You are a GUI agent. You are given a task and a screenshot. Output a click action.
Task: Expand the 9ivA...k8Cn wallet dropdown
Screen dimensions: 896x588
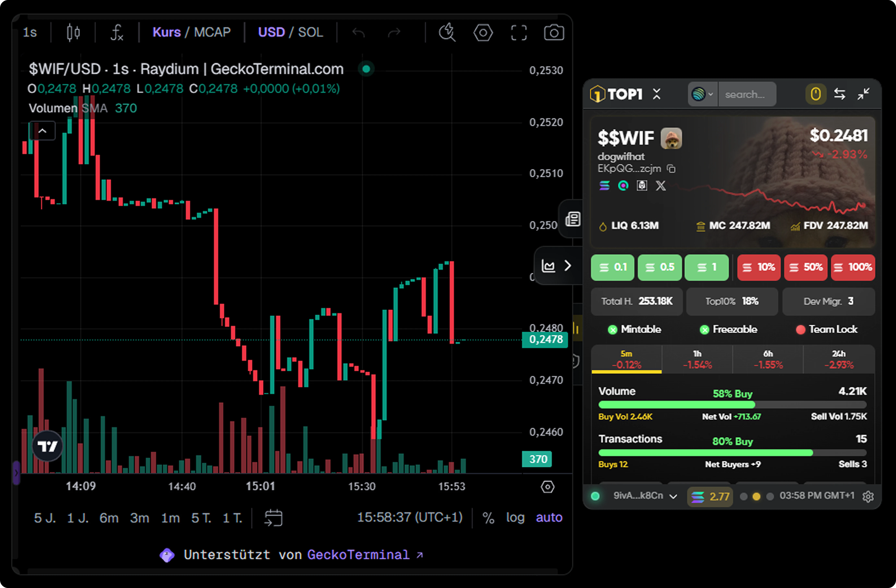[x=673, y=497]
